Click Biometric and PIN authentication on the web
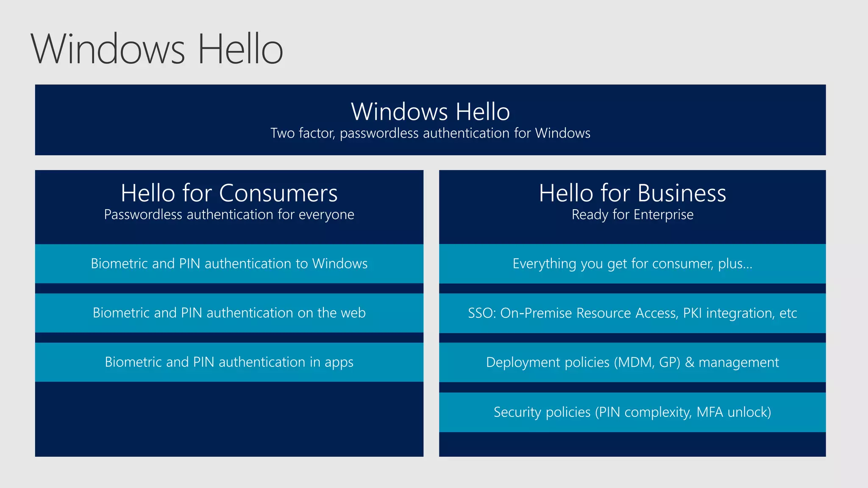The height and width of the screenshot is (488, 868). click(229, 313)
